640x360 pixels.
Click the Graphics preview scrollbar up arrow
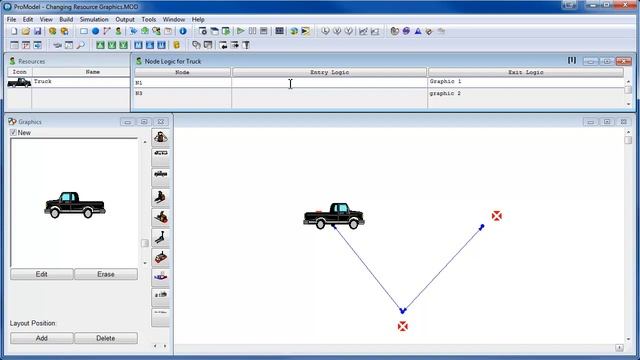pos(145,142)
